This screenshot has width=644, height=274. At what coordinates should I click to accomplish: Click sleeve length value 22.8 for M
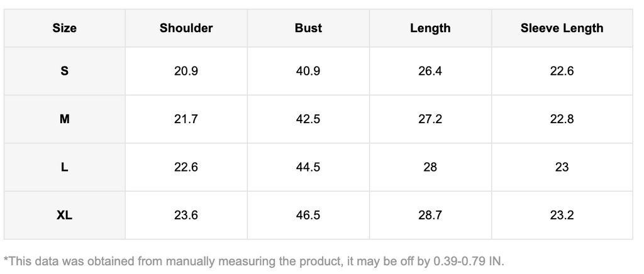[x=562, y=119]
